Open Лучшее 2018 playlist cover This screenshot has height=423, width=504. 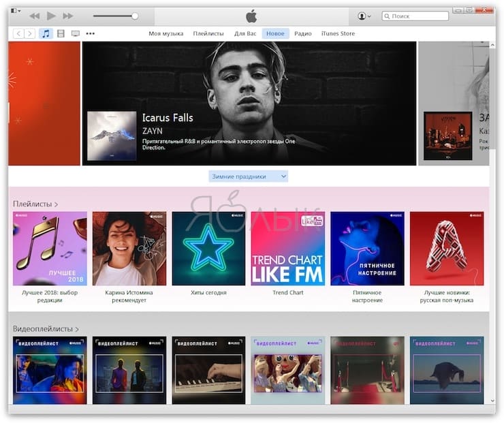click(x=50, y=249)
